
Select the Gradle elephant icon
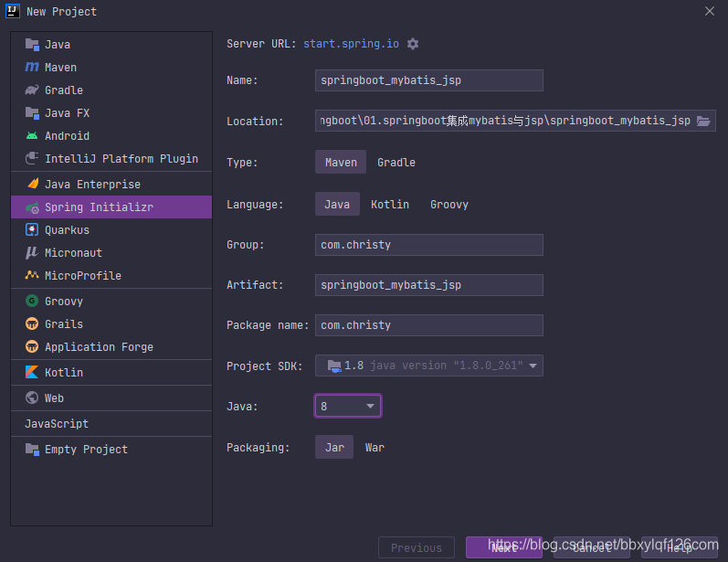(32, 90)
